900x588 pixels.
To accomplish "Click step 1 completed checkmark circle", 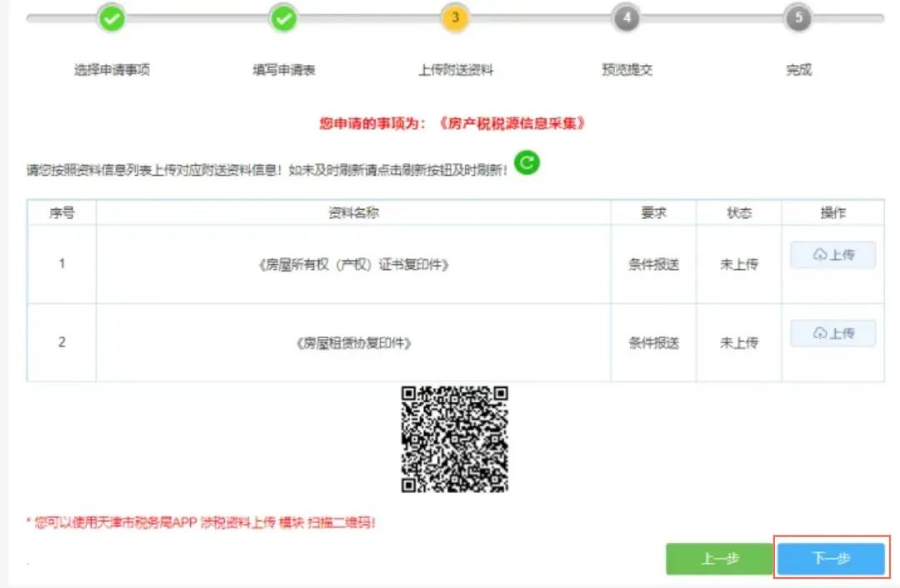I will 112,18.
